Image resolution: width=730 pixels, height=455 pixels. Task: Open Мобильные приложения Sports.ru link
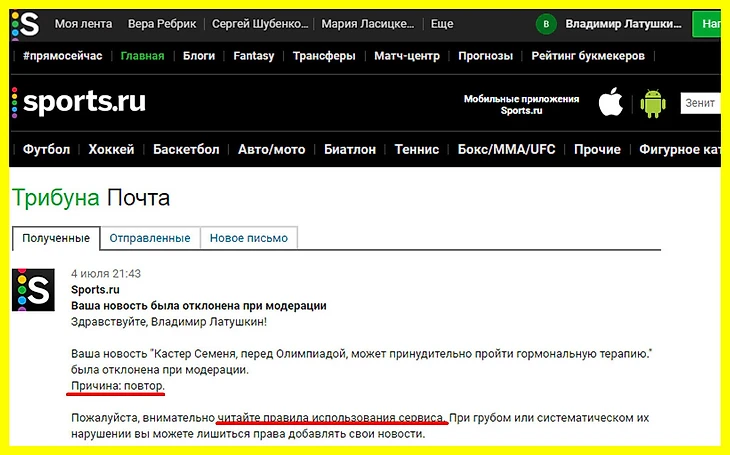coord(521,105)
